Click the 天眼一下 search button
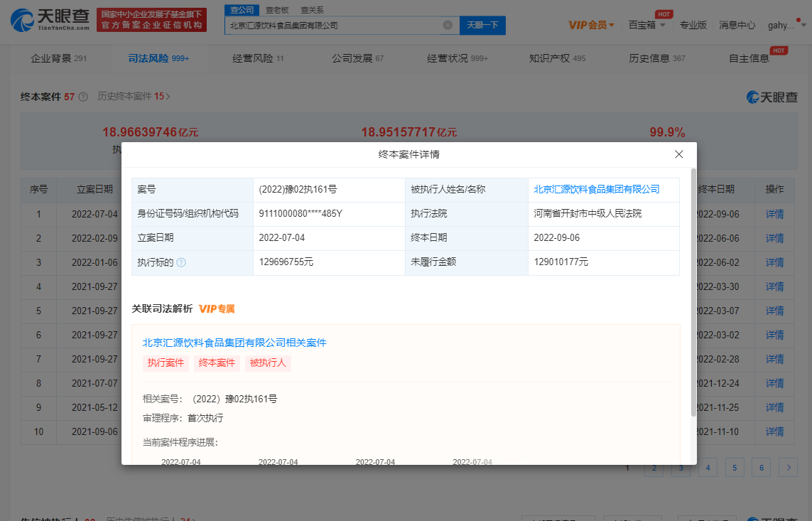812x521 pixels. pyautogui.click(x=482, y=25)
